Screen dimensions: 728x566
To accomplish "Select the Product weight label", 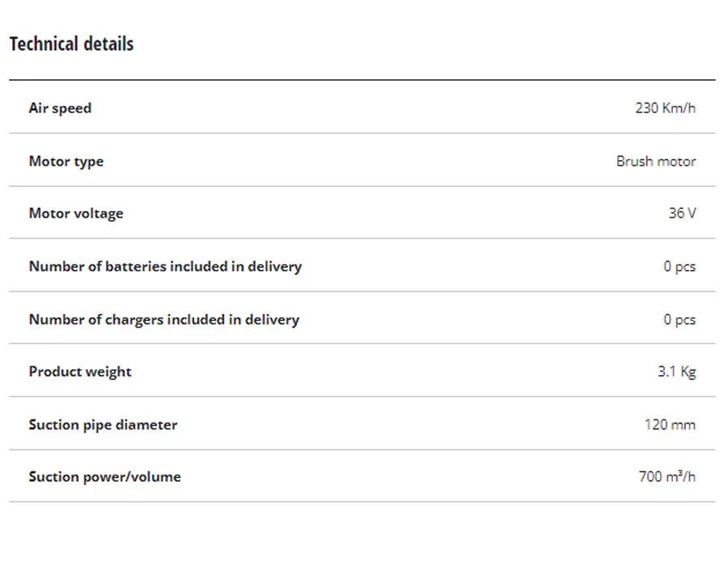I will coord(80,372).
